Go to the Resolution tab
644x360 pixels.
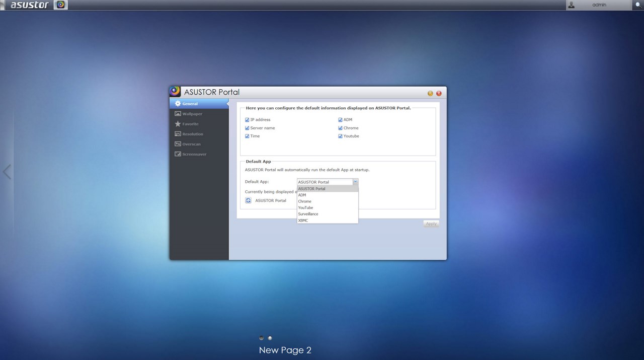199,134
